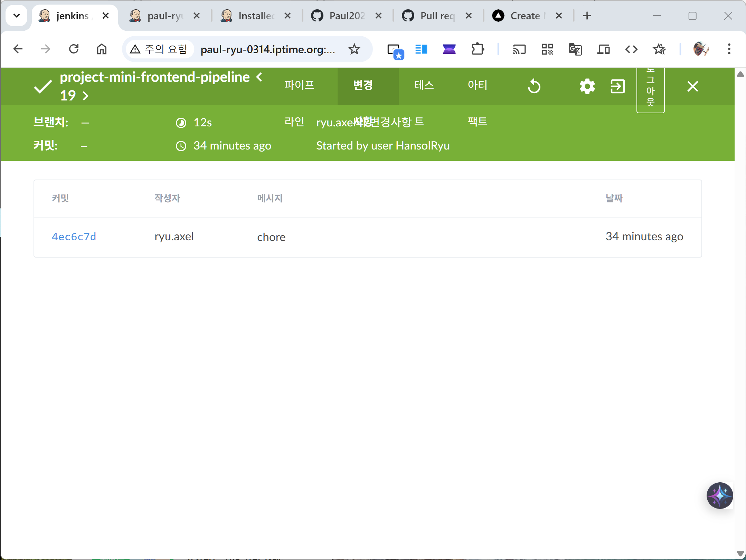Close the run details with X
This screenshot has height=560, width=746.
(x=692, y=86)
